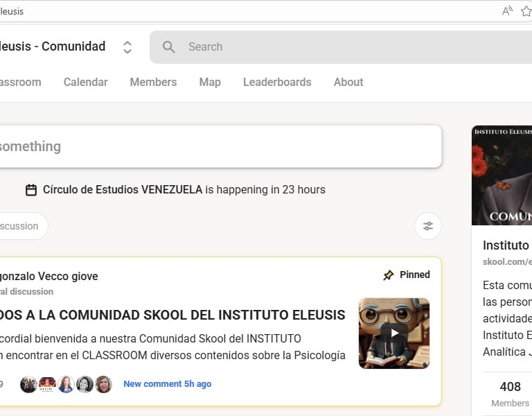Open Círculo de Estudios VENEZUELA event link
The height and width of the screenshot is (416, 532).
point(123,189)
